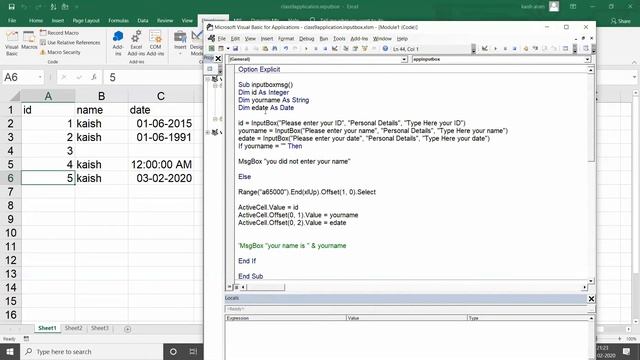This screenshot has width=640, height=360.
Task: Collapse first project tree node in Explorer
Action: tap(208, 79)
